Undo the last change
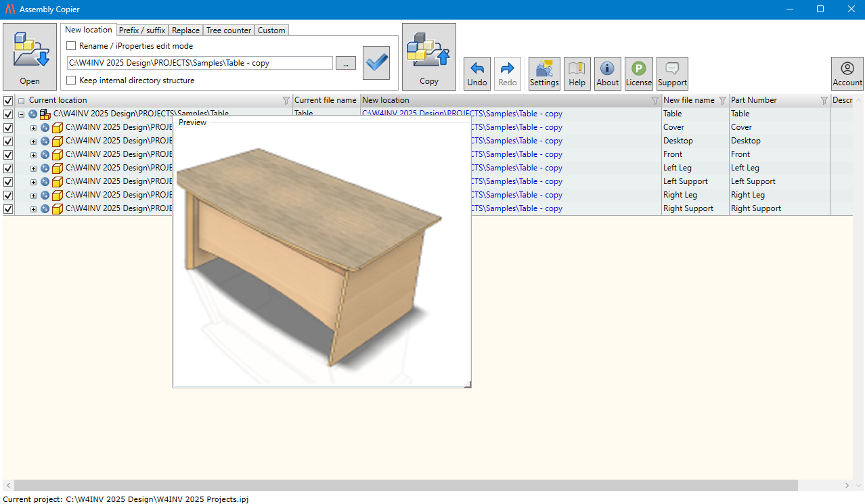The width and height of the screenshot is (865, 504). [477, 74]
